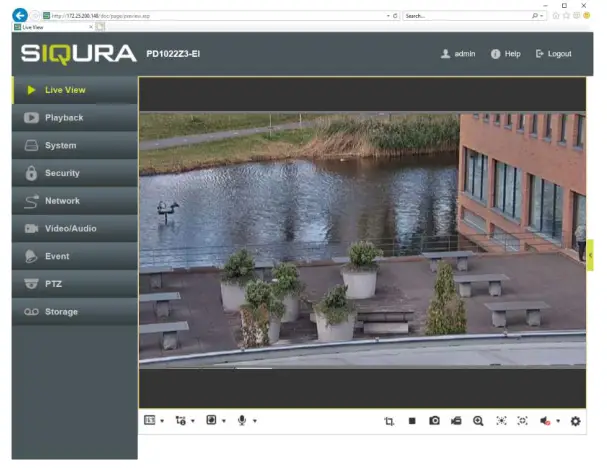Click the browser favorites star icon

point(566,16)
